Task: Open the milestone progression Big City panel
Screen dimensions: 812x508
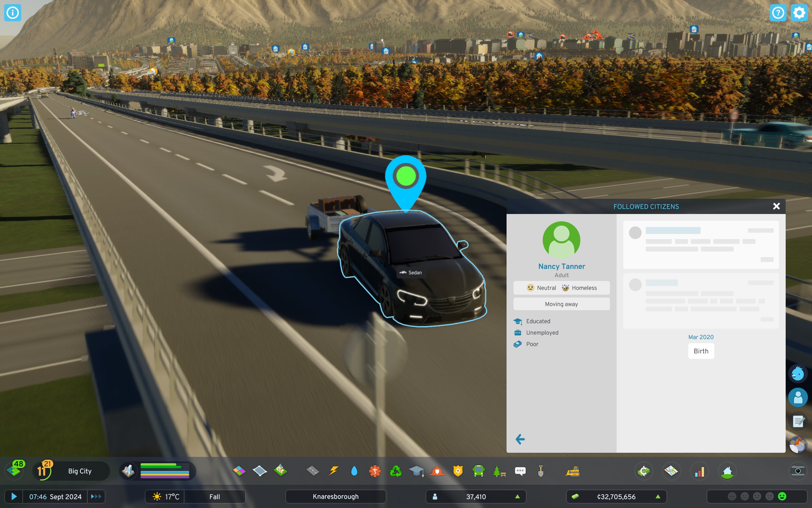Action: [71, 471]
